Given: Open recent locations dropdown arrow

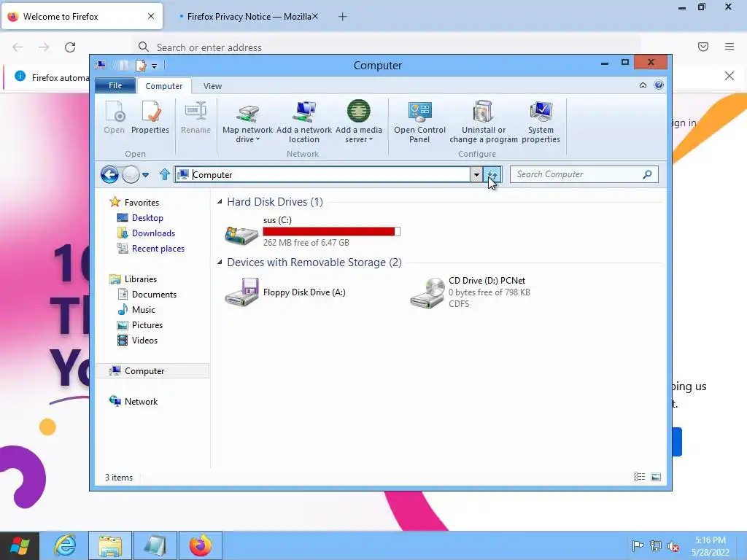Looking at the screenshot, I should 146,175.
